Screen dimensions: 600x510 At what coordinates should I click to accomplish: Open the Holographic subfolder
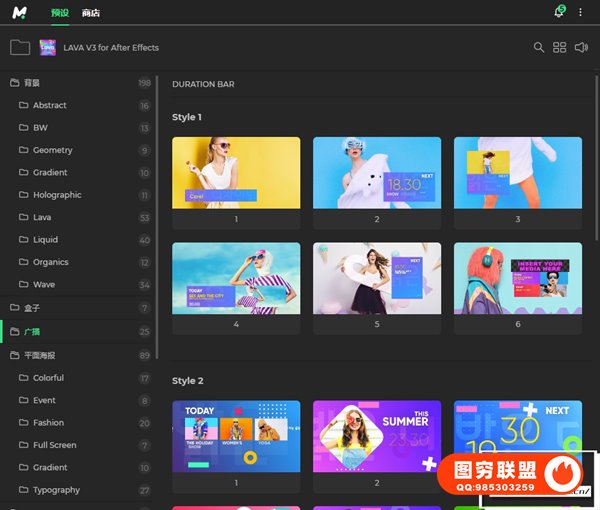56,195
